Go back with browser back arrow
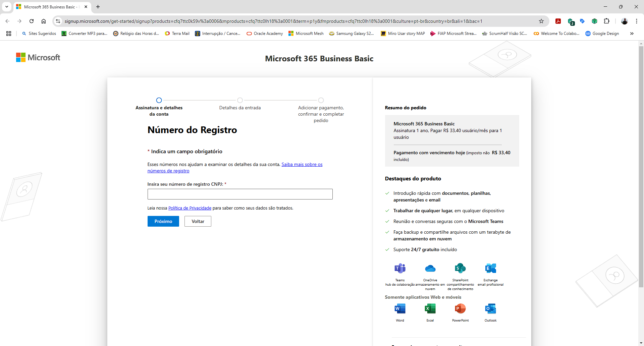The height and width of the screenshot is (346, 644). coord(7,21)
